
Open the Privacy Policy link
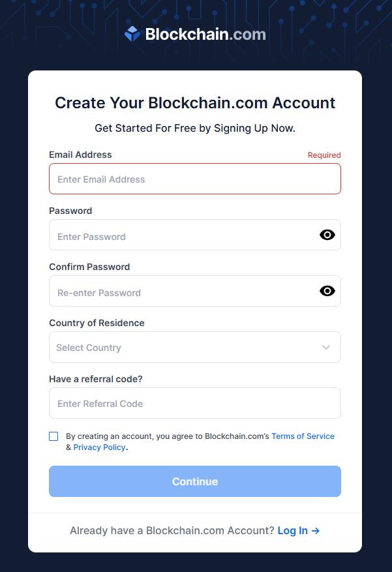(x=99, y=447)
